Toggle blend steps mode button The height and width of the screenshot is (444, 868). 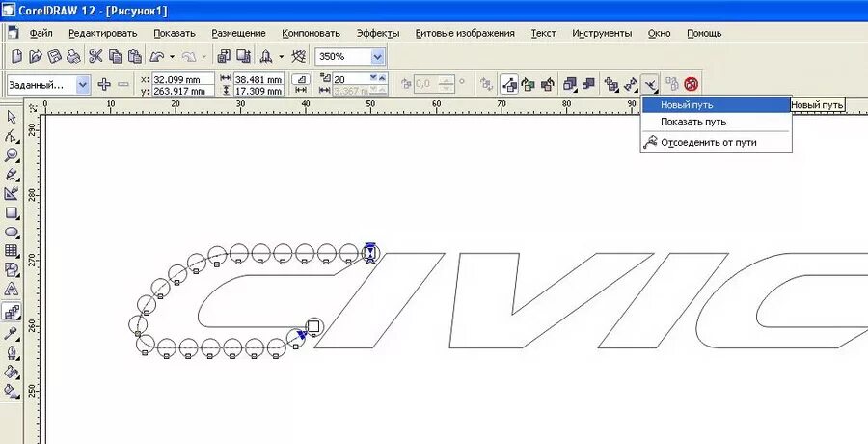click(x=301, y=79)
